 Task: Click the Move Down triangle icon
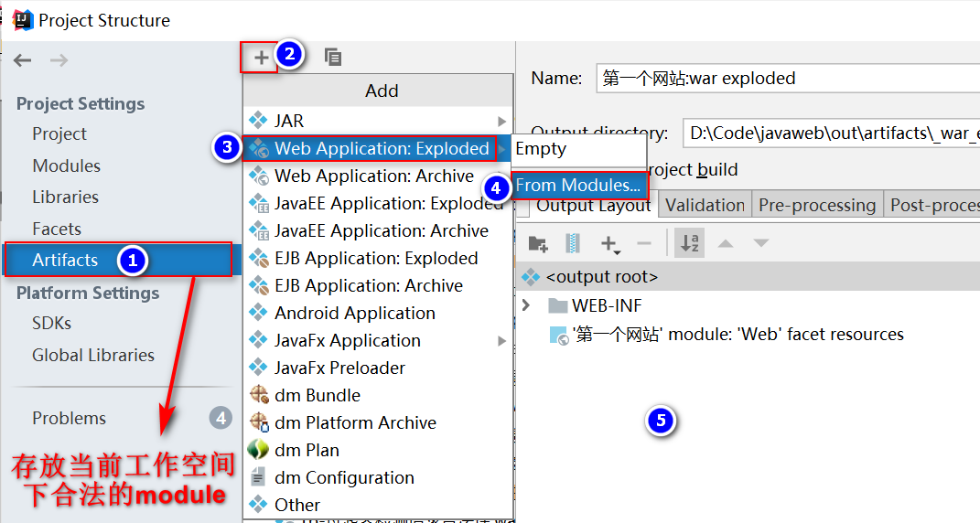(760, 243)
